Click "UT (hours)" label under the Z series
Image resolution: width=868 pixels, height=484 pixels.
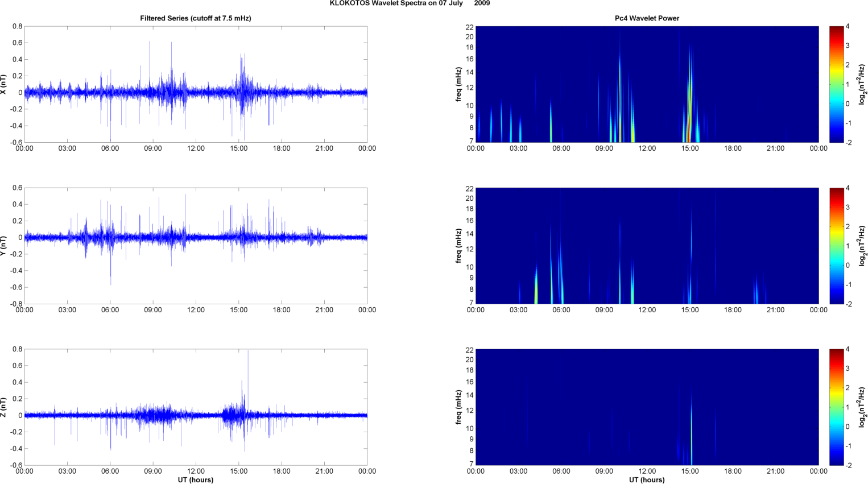tap(196, 480)
